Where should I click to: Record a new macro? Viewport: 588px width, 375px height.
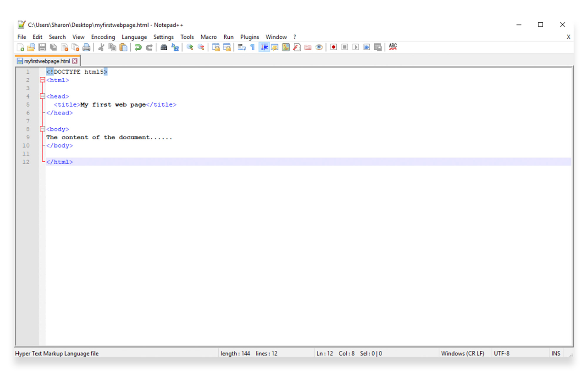pyautogui.click(x=333, y=47)
